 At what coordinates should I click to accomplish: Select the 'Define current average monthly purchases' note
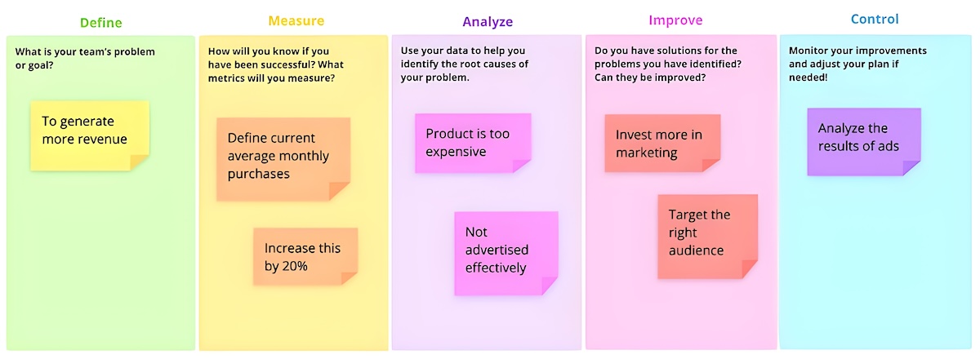[283, 159]
